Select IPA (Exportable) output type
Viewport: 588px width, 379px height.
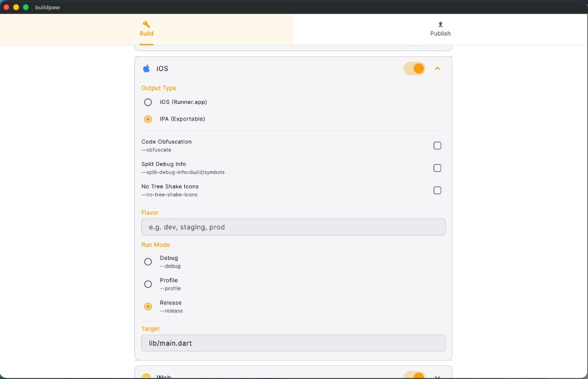coord(148,119)
